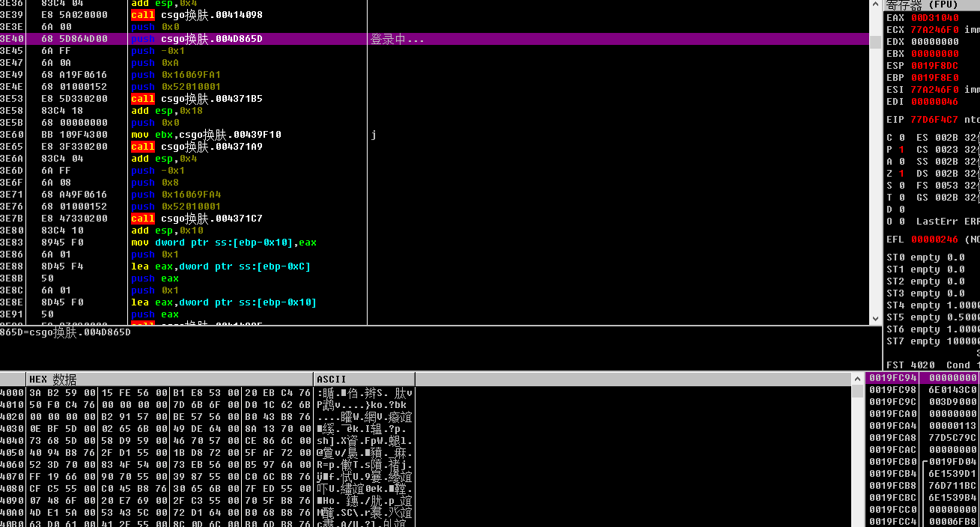Select the stack address 0019FC94 row
The width and height of the screenshot is (980, 527).
(923, 378)
